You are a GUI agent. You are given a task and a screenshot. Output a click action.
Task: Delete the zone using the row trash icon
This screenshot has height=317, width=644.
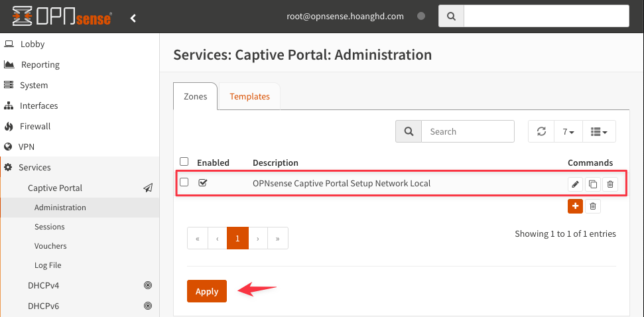click(610, 184)
